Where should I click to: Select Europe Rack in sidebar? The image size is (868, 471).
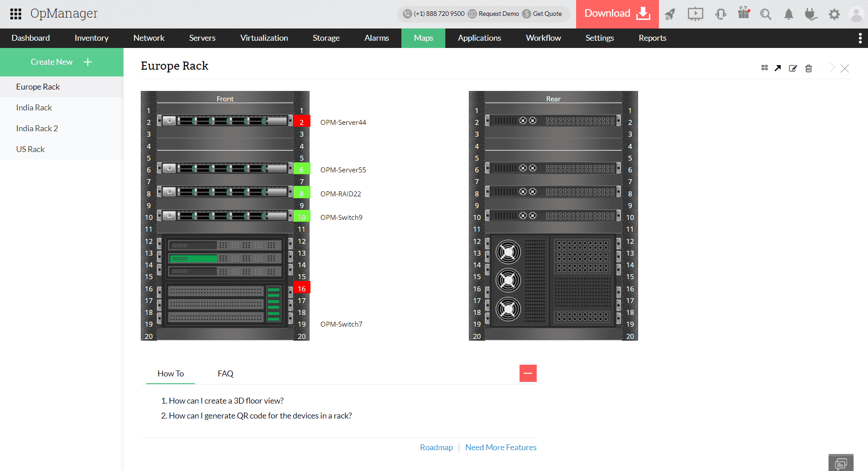62,87
